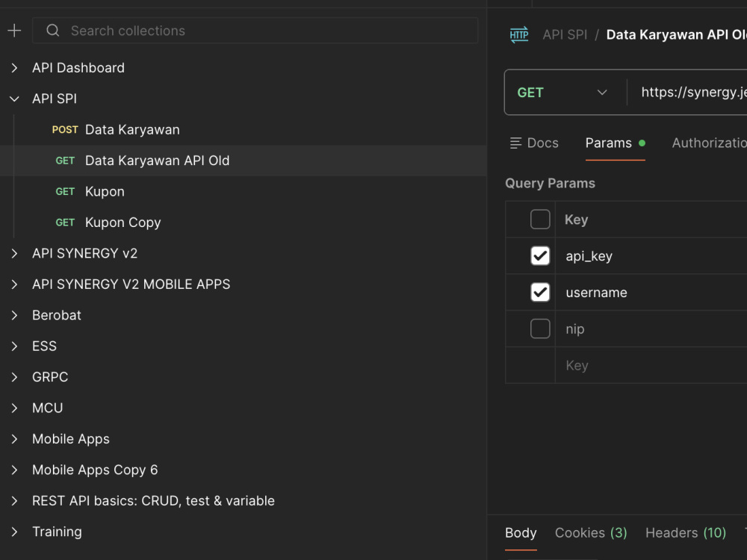
Task: Open the Authorization tab
Action: coord(709,143)
